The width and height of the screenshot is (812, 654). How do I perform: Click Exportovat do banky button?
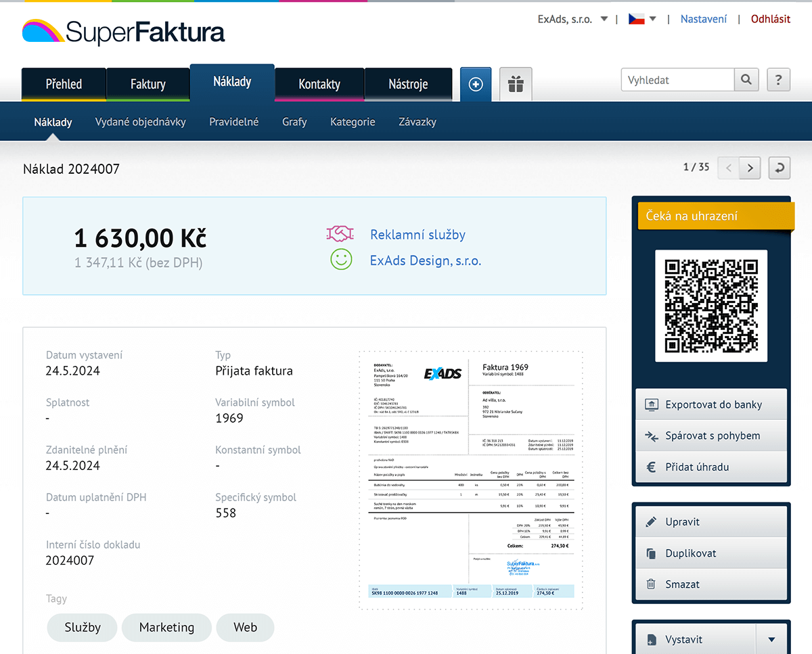pyautogui.click(x=711, y=404)
